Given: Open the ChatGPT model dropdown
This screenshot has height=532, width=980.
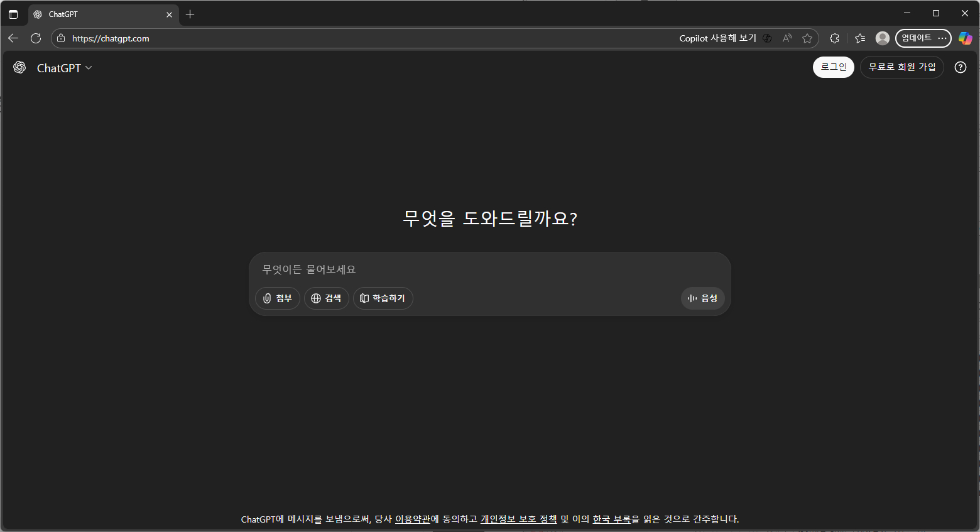Looking at the screenshot, I should click(65, 68).
